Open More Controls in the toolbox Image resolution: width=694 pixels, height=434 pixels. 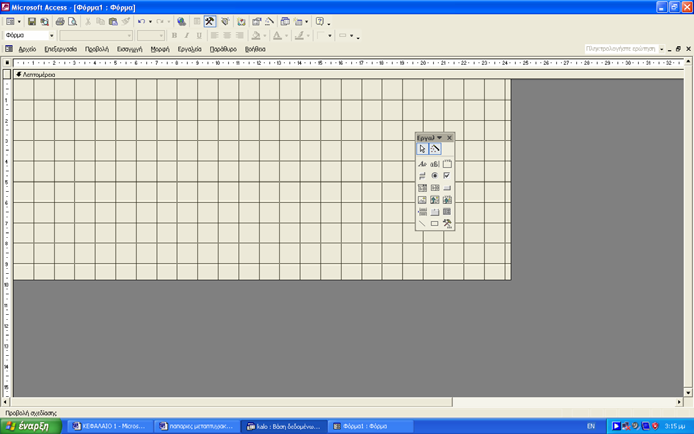point(447,224)
